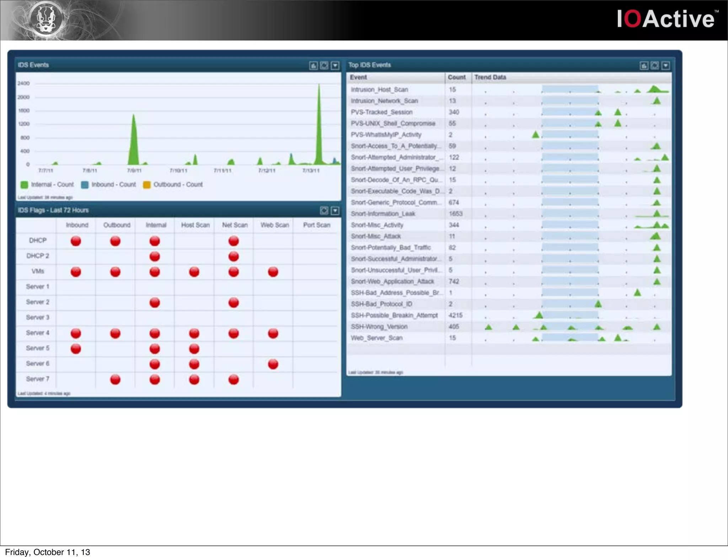Screen dimensions: 728x560
Task: Click the chart icon in IDS Events panel
Action: (313, 66)
